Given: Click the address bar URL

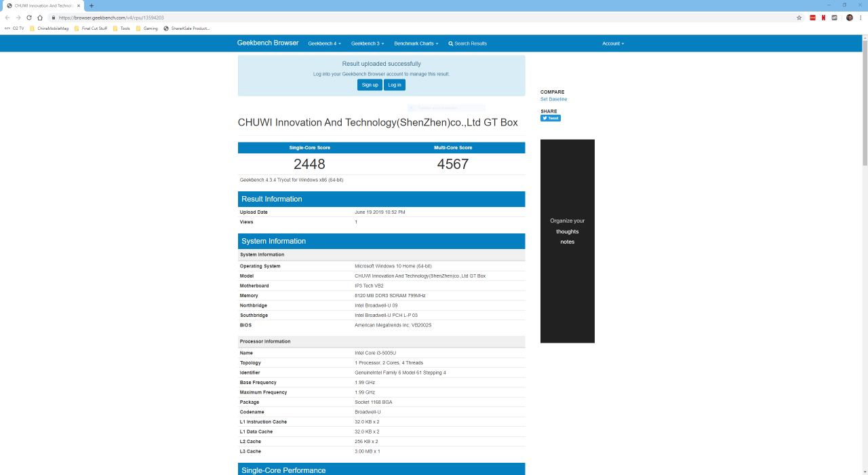Looking at the screenshot, I should coord(111,18).
